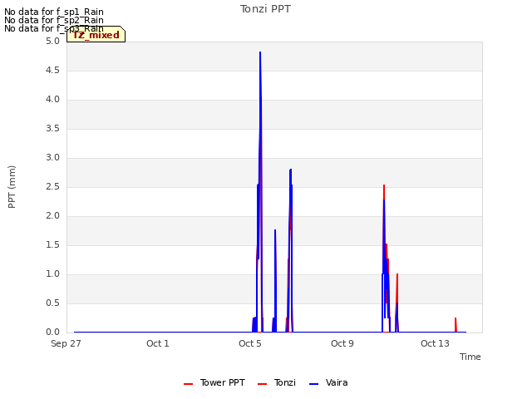The width and height of the screenshot is (532, 399).
Task: Click the red peak at 1.0 mm
Action: (397, 275)
